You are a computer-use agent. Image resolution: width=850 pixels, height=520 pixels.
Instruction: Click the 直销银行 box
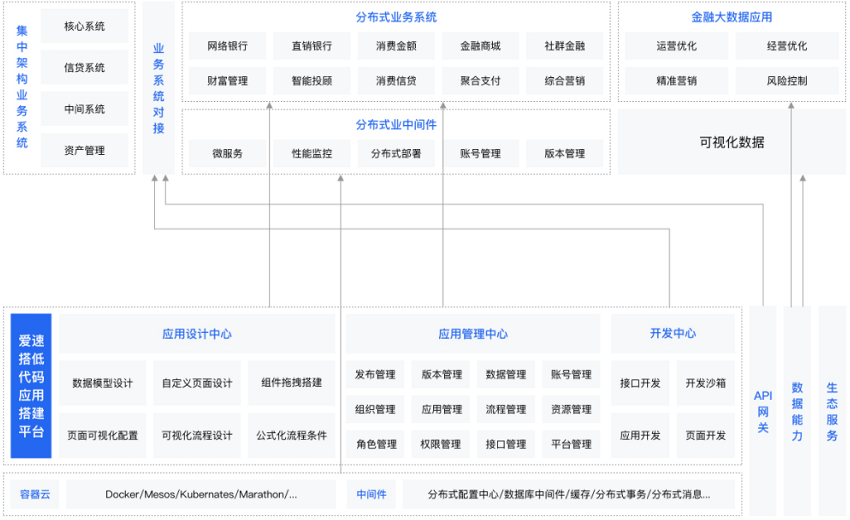point(312,46)
